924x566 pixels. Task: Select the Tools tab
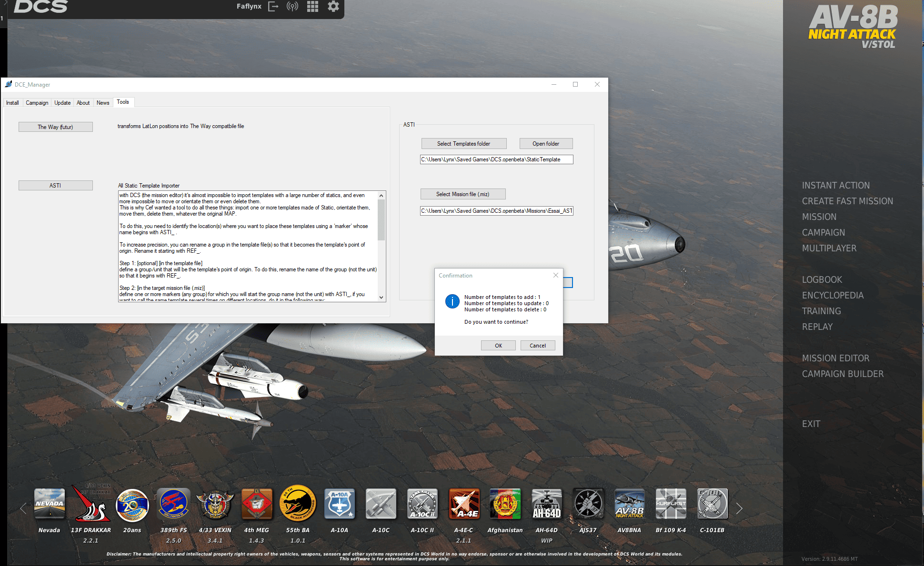click(123, 102)
